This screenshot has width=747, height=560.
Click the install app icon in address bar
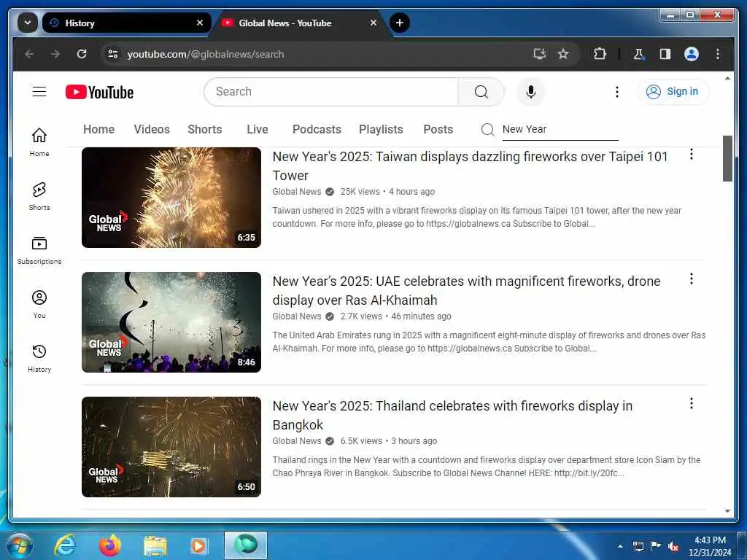pos(539,54)
